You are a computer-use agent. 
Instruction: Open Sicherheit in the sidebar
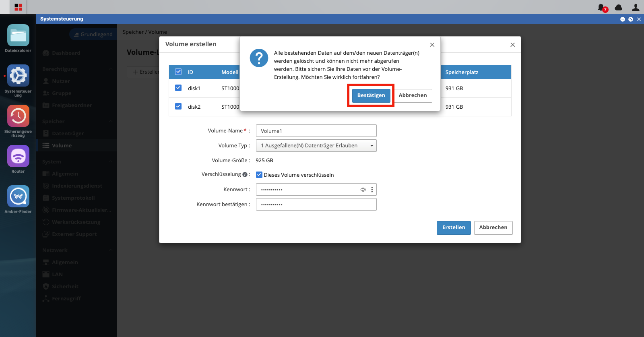76,286
